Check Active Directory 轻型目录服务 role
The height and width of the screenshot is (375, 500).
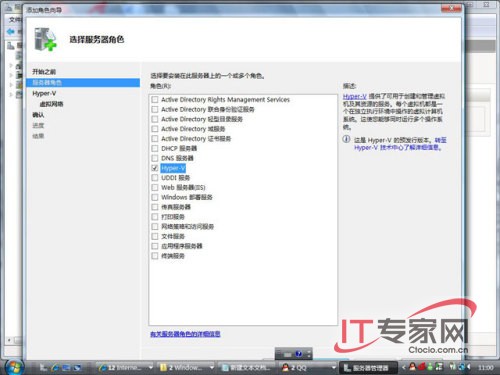point(155,119)
